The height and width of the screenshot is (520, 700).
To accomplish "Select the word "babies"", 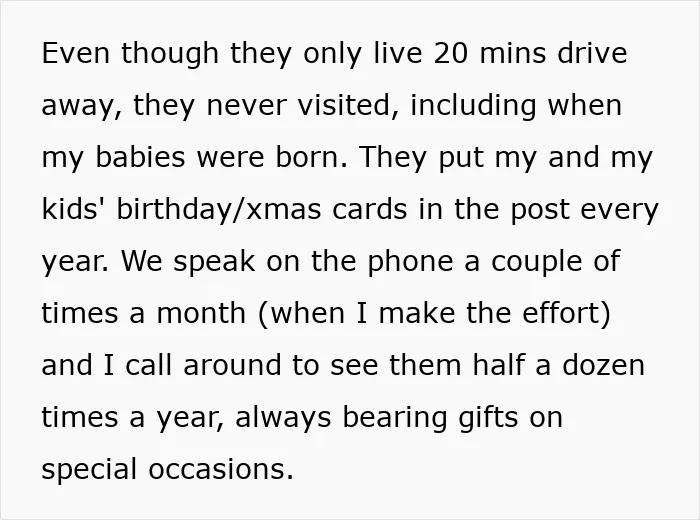I will (140, 157).
